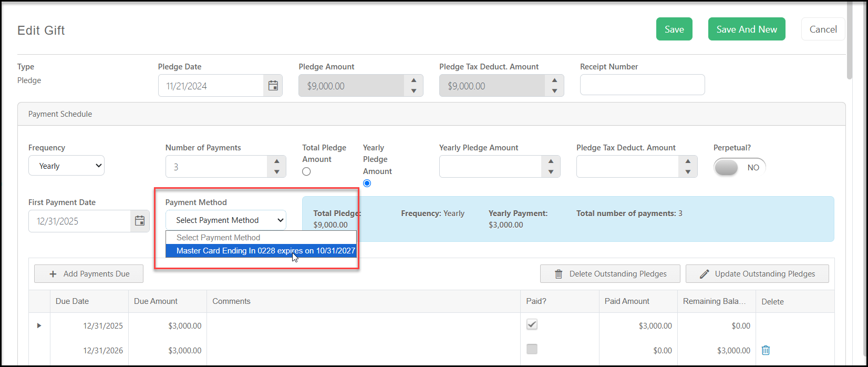The width and height of the screenshot is (868, 367).
Task: Click the Delete column header
Action: (795, 301)
